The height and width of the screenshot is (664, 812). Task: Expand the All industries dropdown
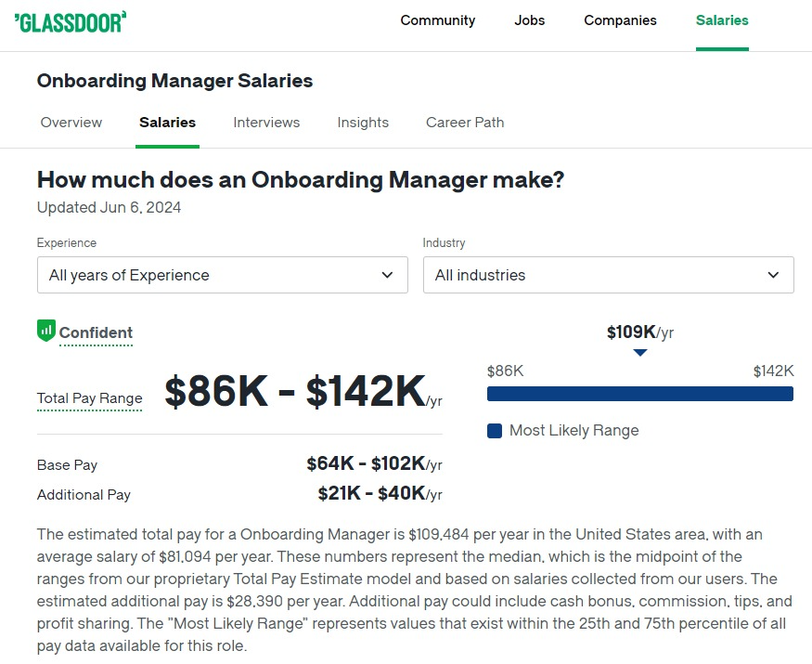point(608,275)
